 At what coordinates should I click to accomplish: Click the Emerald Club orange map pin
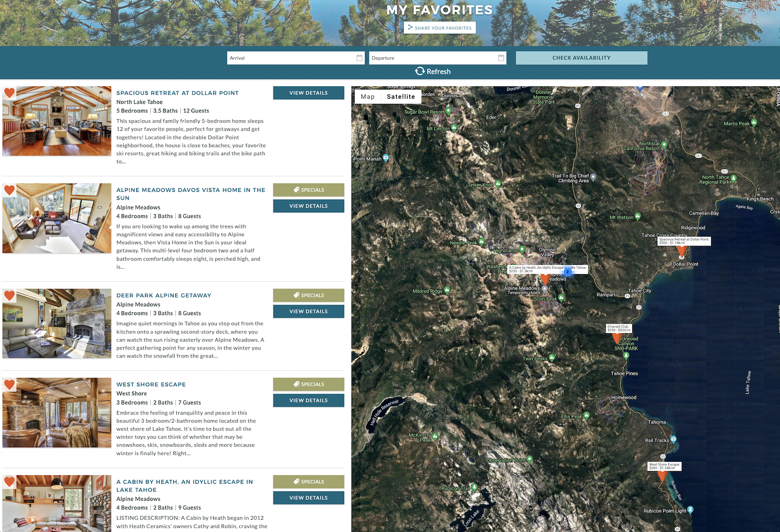pyautogui.click(x=617, y=338)
